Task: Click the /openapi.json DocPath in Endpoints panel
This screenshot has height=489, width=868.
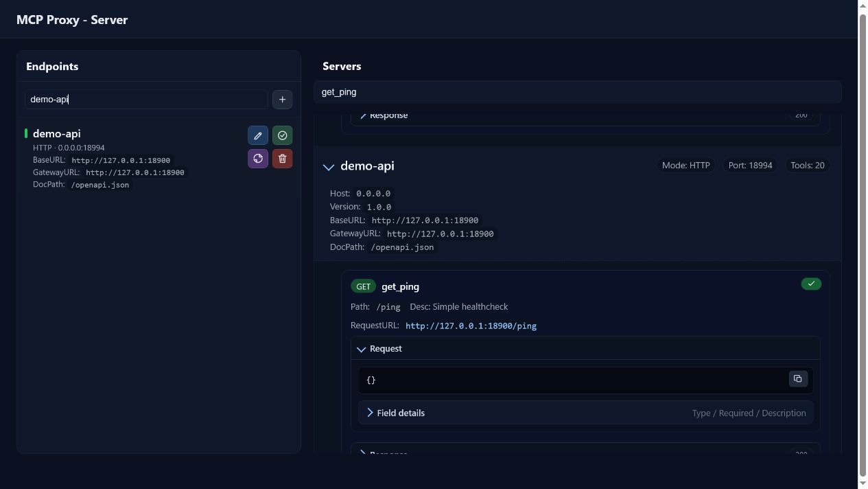Action: tap(100, 185)
